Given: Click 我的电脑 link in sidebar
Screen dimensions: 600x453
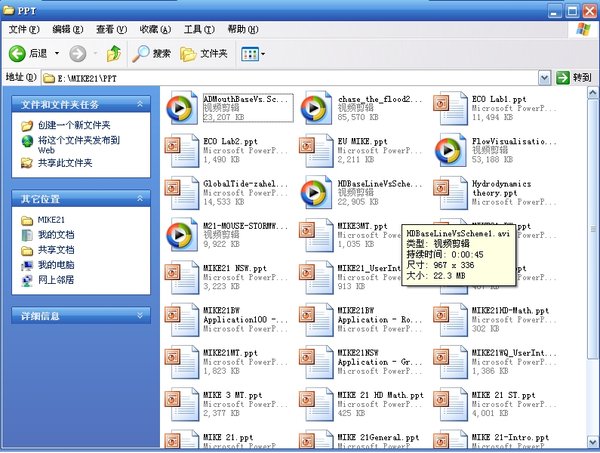Looking at the screenshot, I should coord(56,265).
